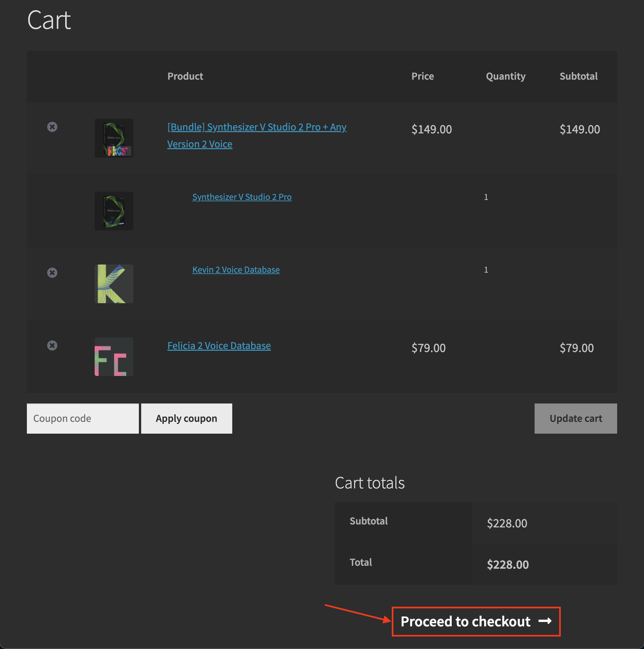The image size is (644, 649).
Task: Remove Kevin 2 Voice Database from cart
Action: click(x=52, y=273)
